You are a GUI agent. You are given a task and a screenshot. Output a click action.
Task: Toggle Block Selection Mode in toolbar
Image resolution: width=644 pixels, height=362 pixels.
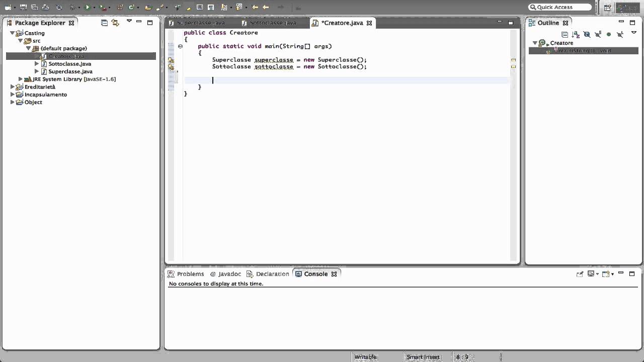[x=200, y=7]
